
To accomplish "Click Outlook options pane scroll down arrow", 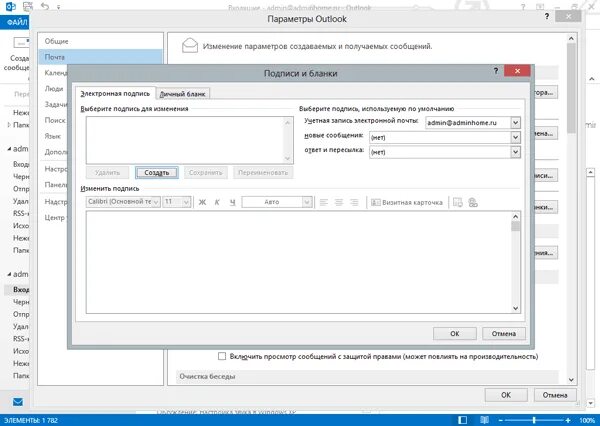I will 571,380.
